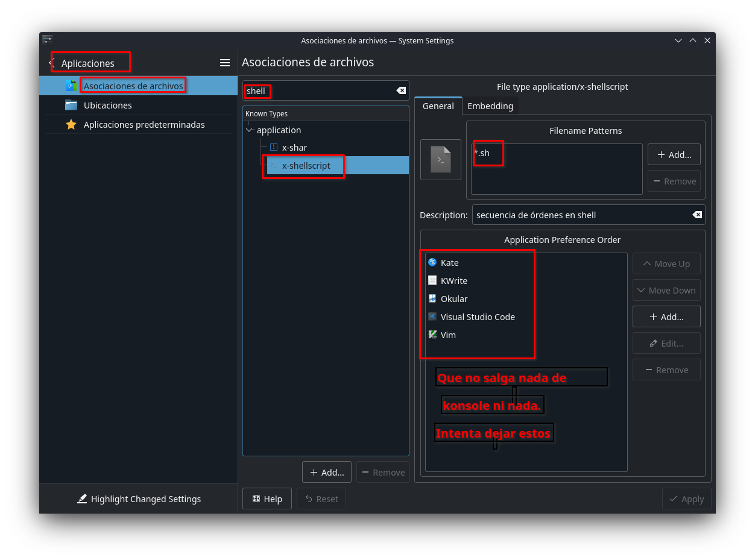Viewport: 755px width, 560px height.
Task: Open Aplicaciones predeterminadas in the sidebar
Action: [139, 125]
